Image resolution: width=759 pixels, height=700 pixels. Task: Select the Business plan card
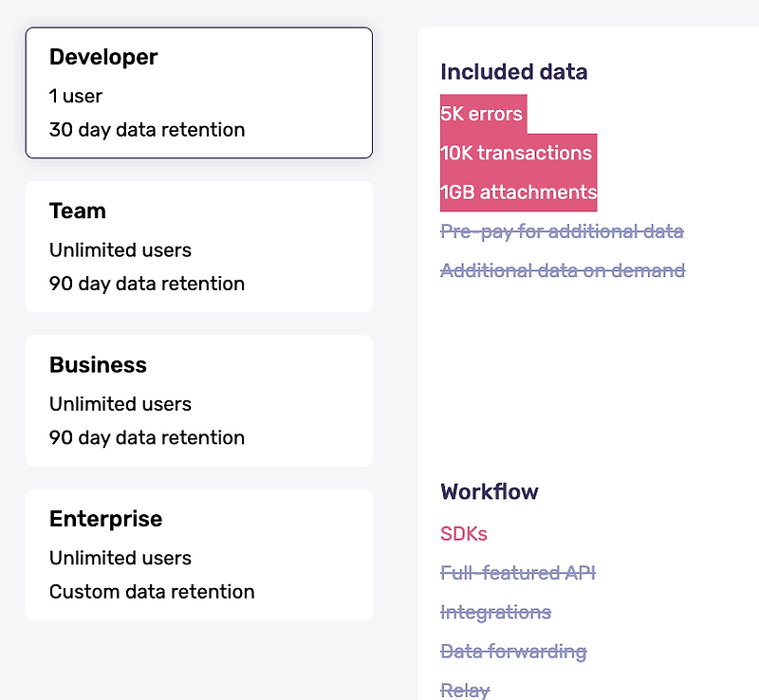click(x=198, y=400)
